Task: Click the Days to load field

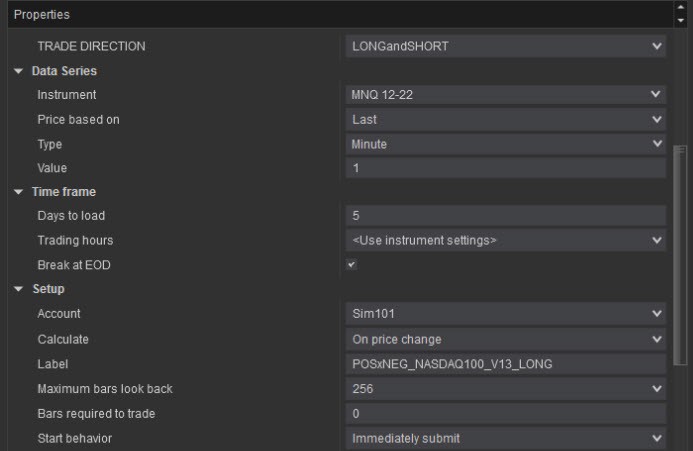Action: tap(505, 216)
